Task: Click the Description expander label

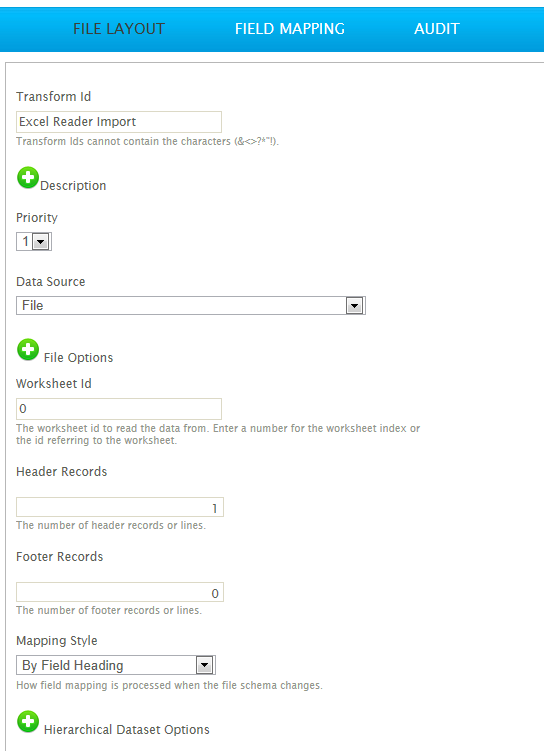Action: [73, 186]
